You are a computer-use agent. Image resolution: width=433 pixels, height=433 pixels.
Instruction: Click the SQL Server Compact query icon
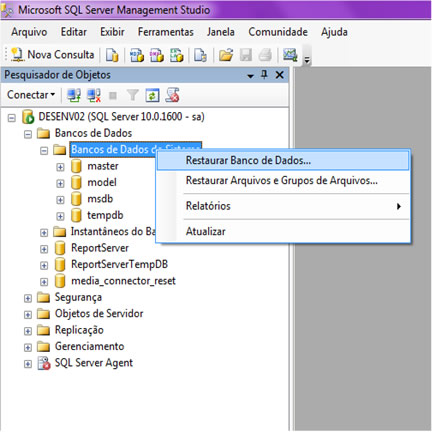[200, 55]
